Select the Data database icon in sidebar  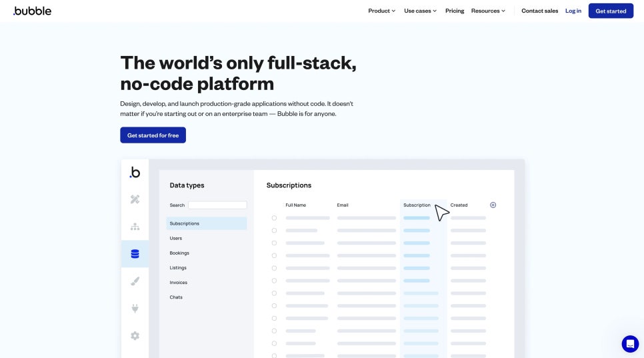[x=135, y=254]
